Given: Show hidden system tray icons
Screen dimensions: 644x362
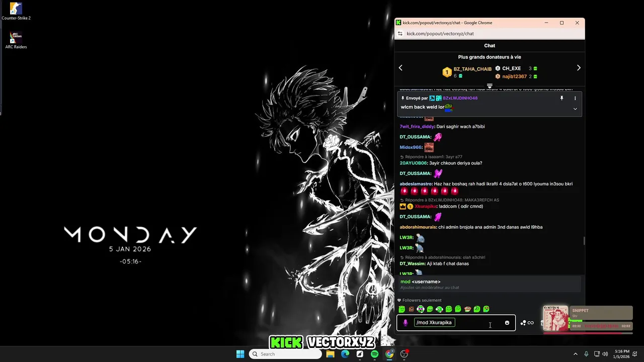Looking at the screenshot, I should (576, 354).
